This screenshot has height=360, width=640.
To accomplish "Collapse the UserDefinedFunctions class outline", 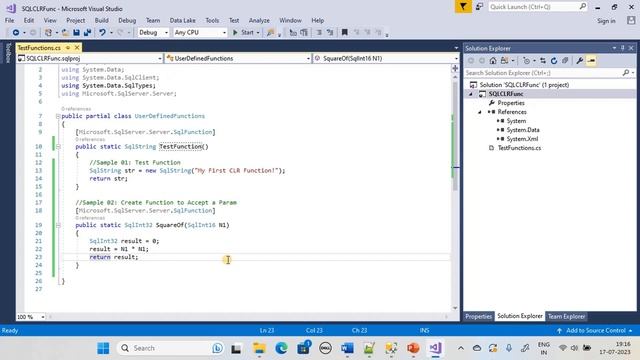I will (x=58, y=116).
